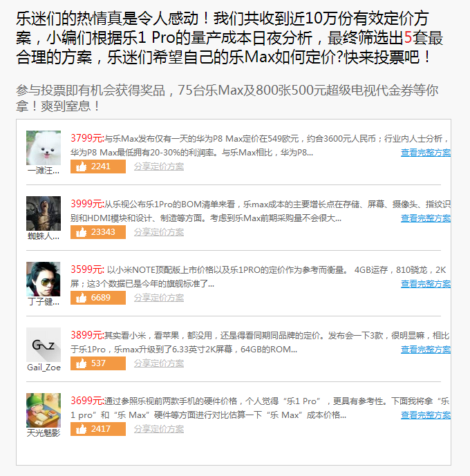Upvote the 3699元 plan with 2417 votes
Viewport: 470px width, 476px height.
click(x=97, y=429)
